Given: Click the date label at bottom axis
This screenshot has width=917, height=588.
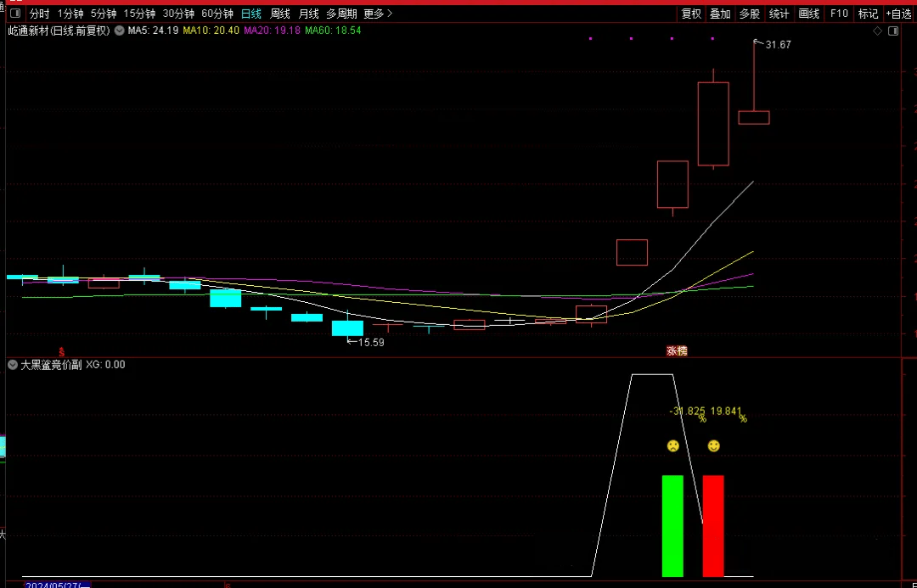Looking at the screenshot, I should pos(58,585).
